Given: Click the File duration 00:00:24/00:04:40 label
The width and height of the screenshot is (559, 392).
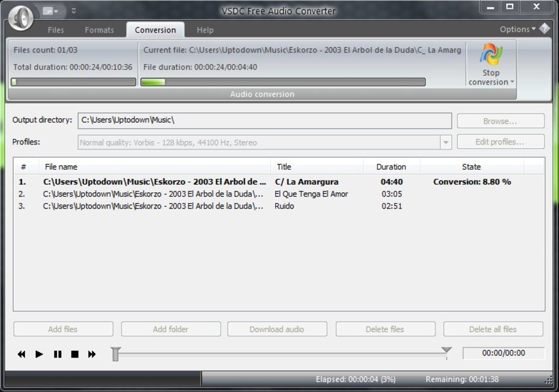Looking at the screenshot, I should (x=200, y=67).
